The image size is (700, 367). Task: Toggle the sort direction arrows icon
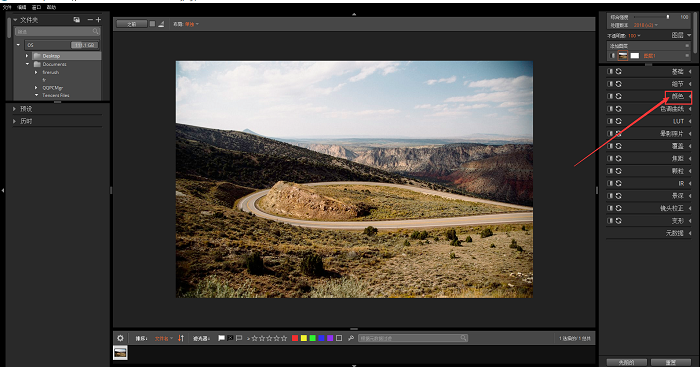(181, 338)
